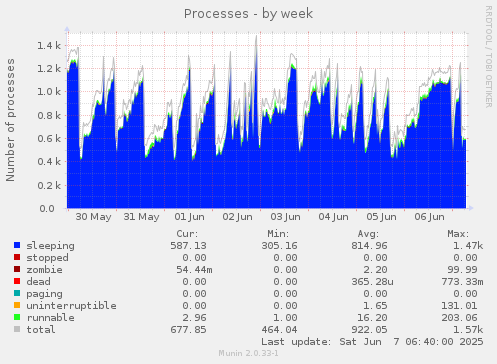Screen dimensions: 497x364
Task: Click the '02 Jun' x-axis label
Action: coord(237,217)
